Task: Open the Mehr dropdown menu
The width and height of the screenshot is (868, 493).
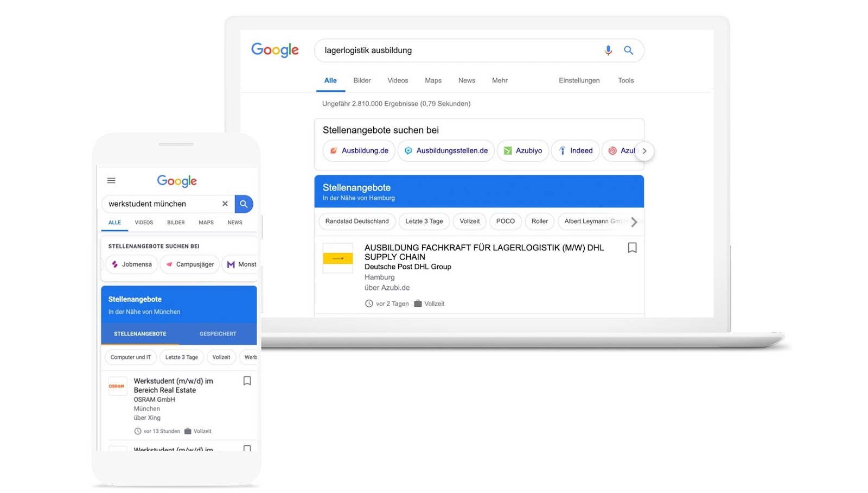Action: pyautogui.click(x=500, y=80)
